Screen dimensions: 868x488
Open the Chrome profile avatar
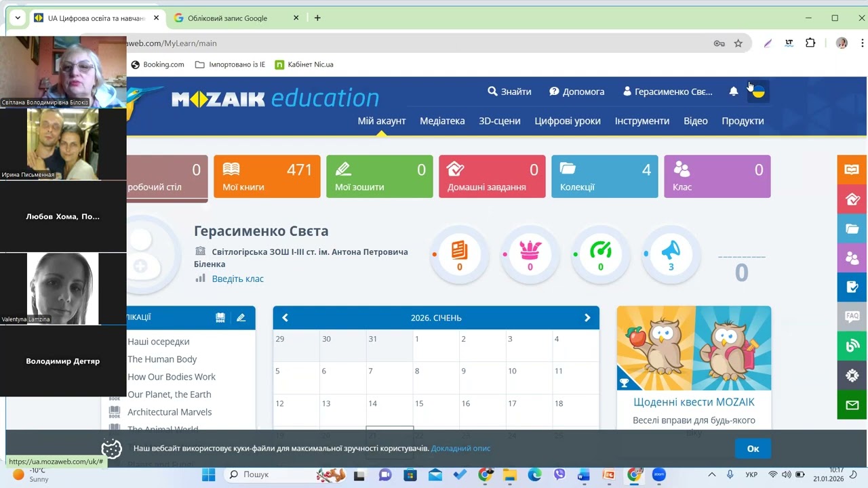[x=842, y=43]
